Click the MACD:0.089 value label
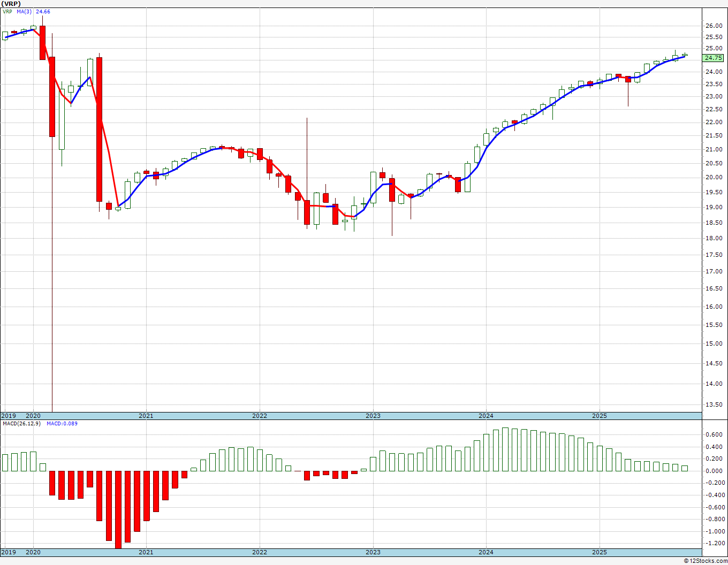Viewport: 728px width, 565px height. [62, 424]
